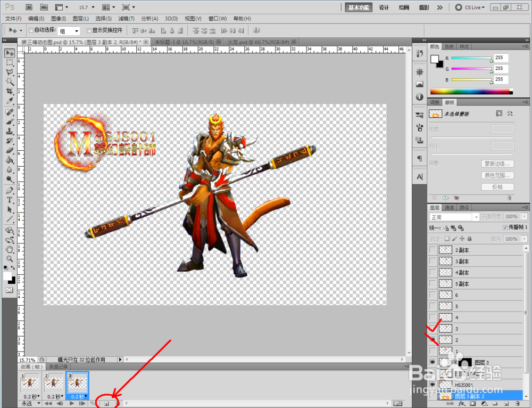Viewport: 532px width, 408px height.
Task: Expand more workspaces chevron
Action: [440, 7]
